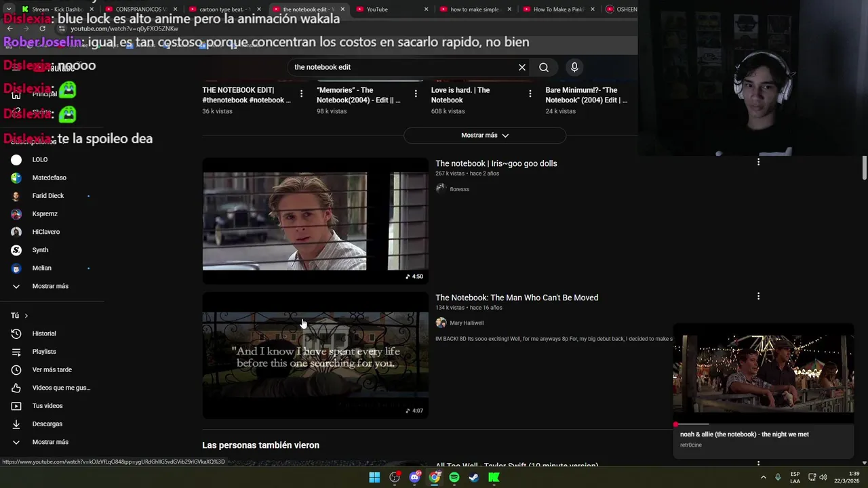This screenshot has height=488, width=868.
Task: Click the magnifier search button
Action: coord(544,67)
